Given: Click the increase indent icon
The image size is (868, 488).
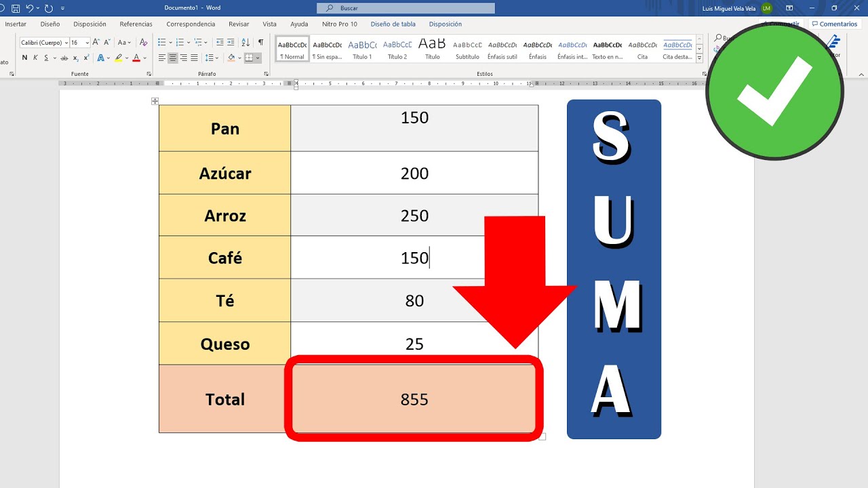Looking at the screenshot, I should pyautogui.click(x=231, y=42).
